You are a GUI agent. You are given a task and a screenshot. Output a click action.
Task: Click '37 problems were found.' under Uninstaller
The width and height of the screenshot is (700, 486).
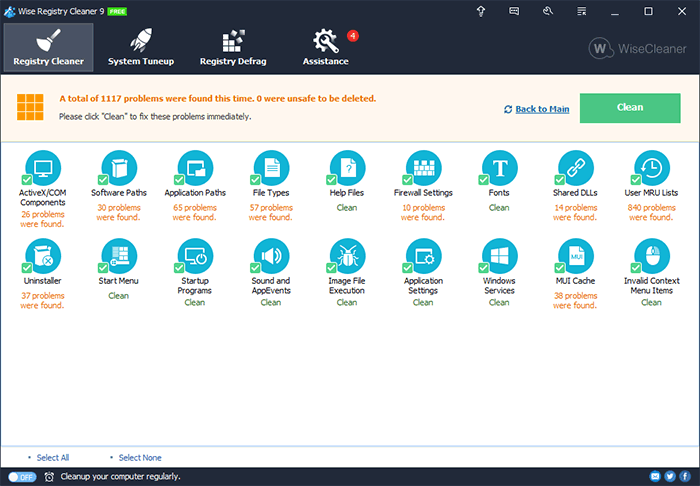coord(42,300)
